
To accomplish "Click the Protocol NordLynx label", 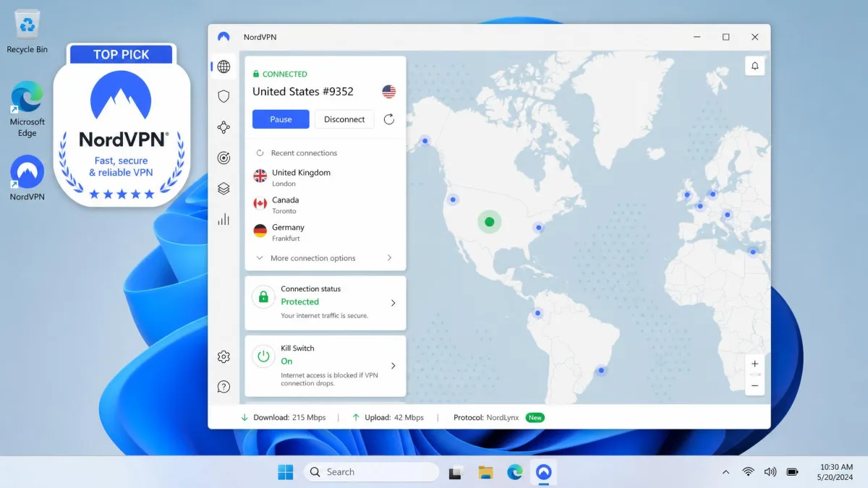I will (x=486, y=417).
